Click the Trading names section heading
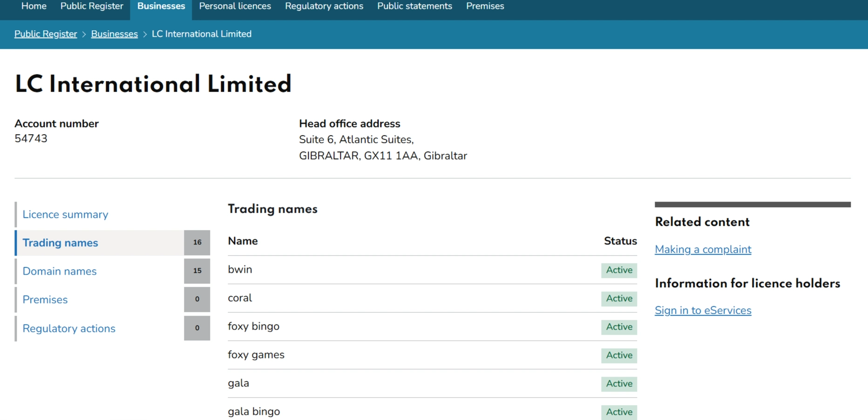The image size is (868, 420). coord(272,209)
